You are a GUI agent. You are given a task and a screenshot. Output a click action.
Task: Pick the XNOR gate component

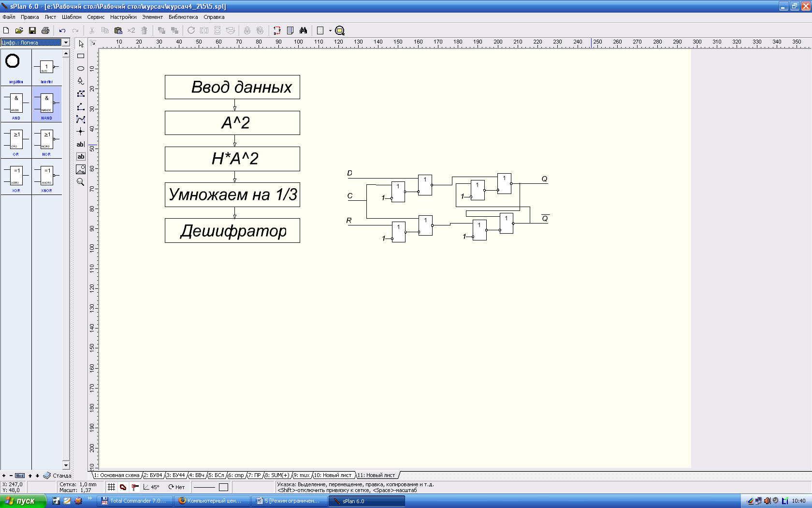click(47, 177)
